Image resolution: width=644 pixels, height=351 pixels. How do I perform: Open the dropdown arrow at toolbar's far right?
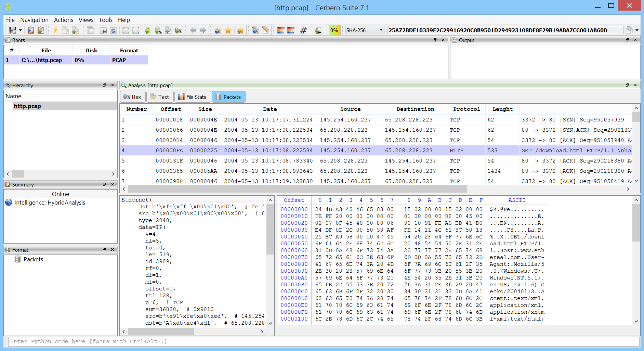click(638, 30)
